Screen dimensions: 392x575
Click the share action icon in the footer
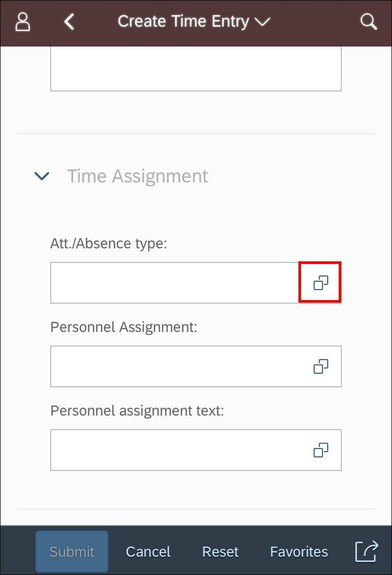pos(366,551)
